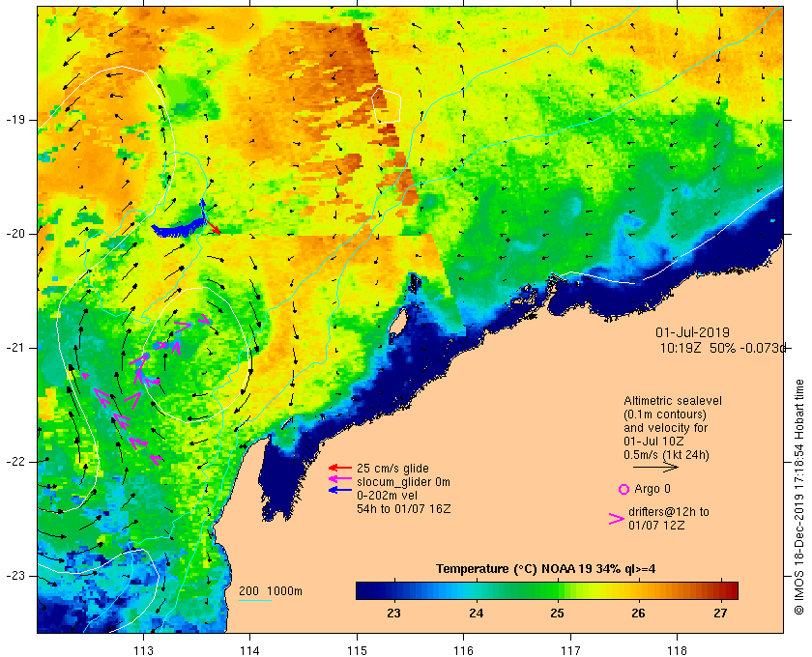Click the magenta drifters chevron legend symbol
This screenshot has height=657, width=812.
click(x=617, y=519)
